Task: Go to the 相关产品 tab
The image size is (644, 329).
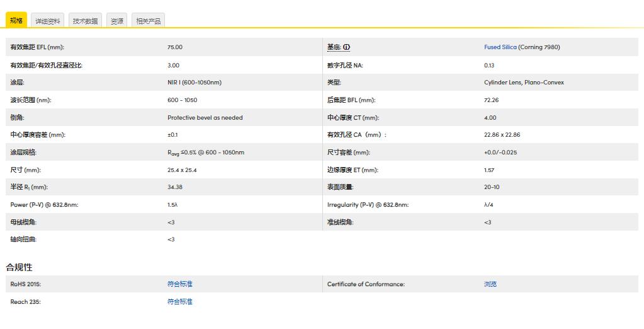Action: coord(149,21)
